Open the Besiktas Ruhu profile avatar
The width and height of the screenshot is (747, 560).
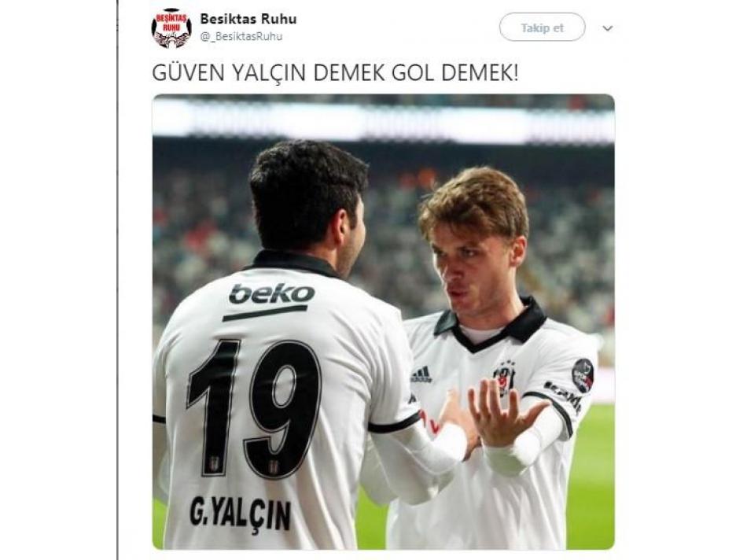click(171, 28)
